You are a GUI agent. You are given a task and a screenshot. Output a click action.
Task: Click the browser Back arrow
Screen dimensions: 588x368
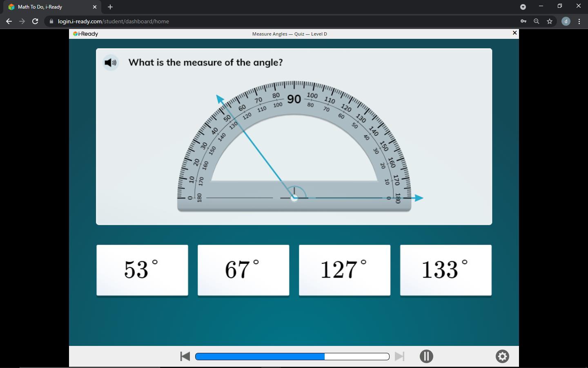coord(9,21)
